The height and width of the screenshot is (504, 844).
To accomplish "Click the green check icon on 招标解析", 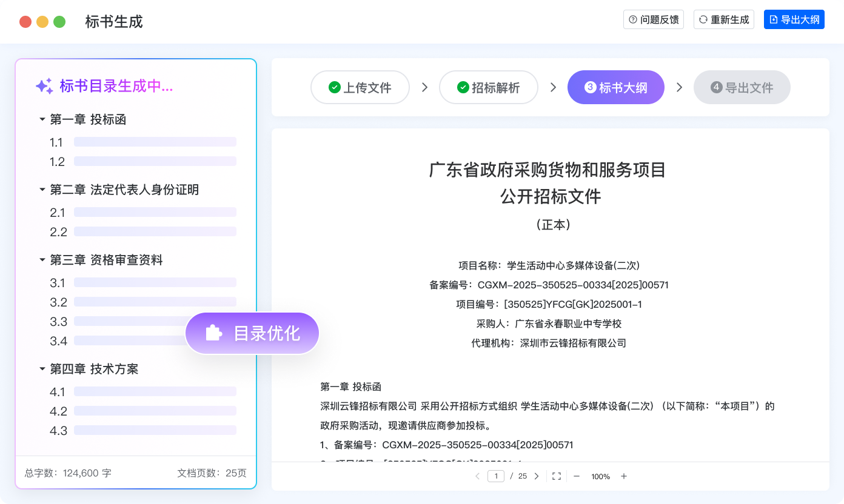I will click(463, 87).
